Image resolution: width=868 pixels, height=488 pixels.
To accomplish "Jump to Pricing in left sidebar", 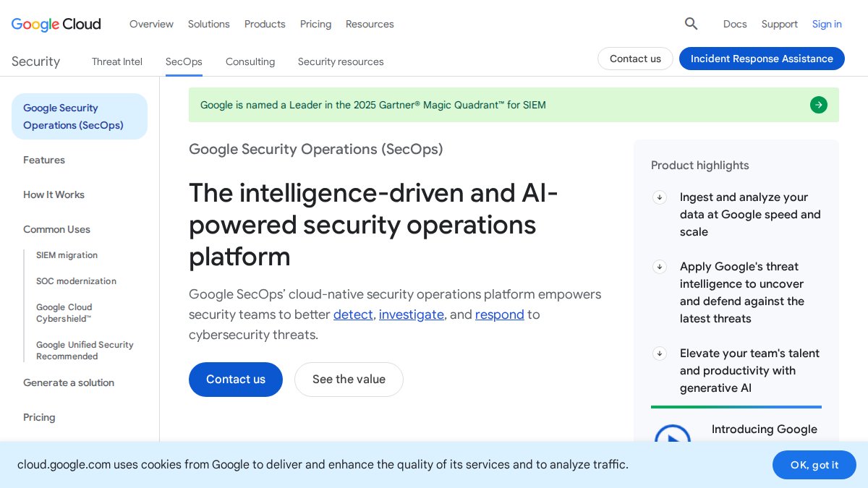I will 39,417.
